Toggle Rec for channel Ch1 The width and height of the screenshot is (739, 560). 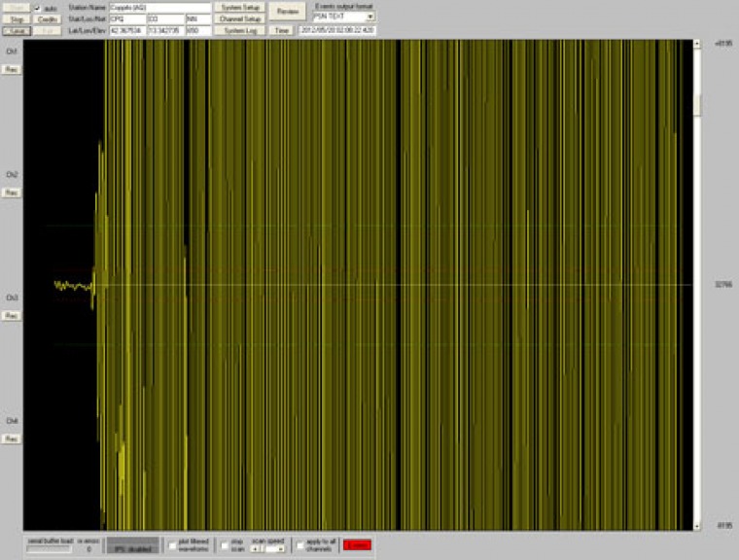tap(12, 70)
